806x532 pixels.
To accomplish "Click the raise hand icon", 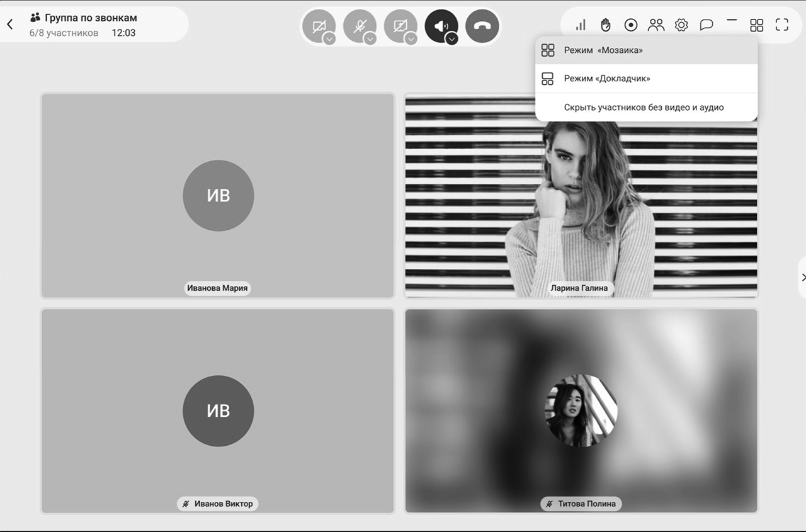I will tap(606, 25).
